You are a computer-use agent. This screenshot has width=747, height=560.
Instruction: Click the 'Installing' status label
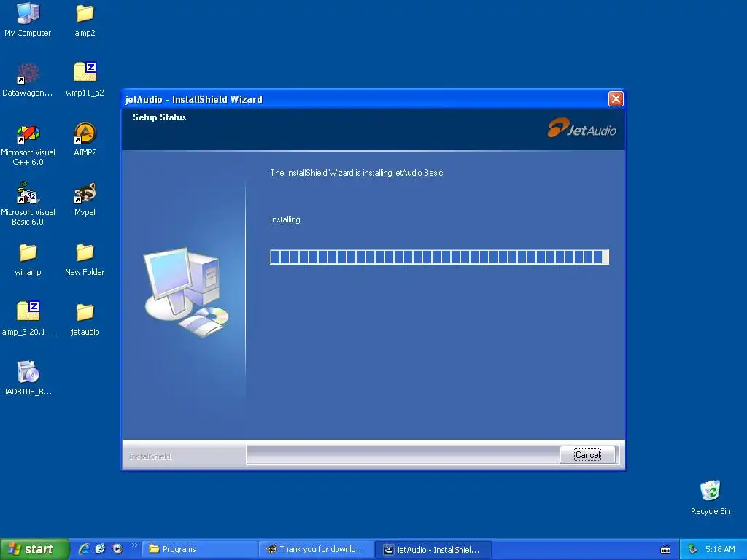(x=285, y=219)
